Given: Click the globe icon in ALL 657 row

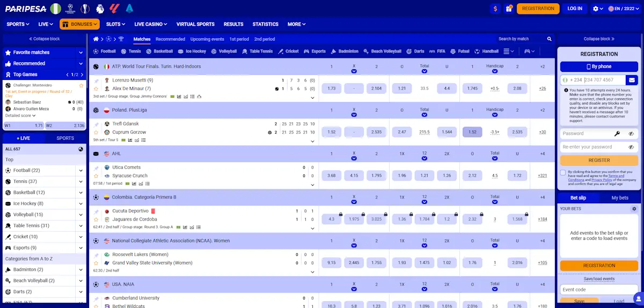Looking at the screenshot, I should [80, 149].
